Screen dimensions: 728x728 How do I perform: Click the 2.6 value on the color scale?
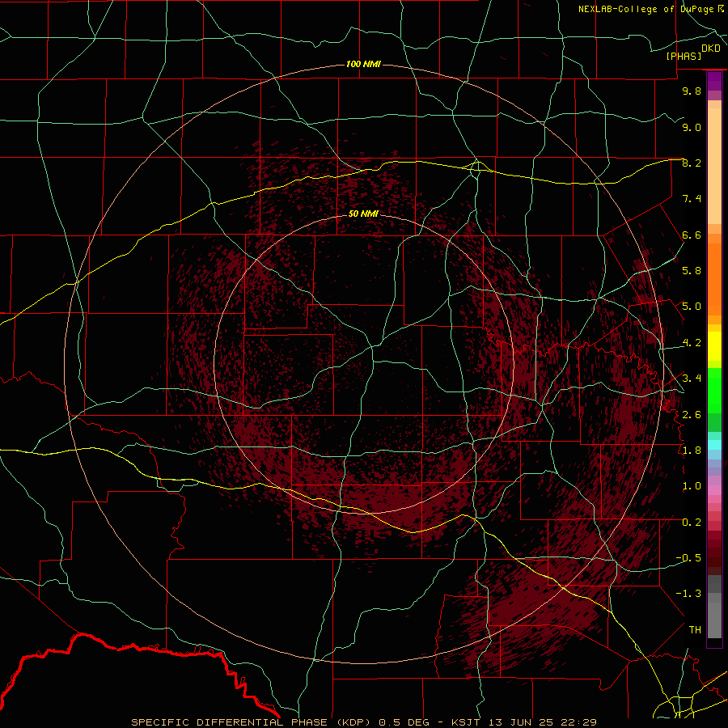click(692, 415)
